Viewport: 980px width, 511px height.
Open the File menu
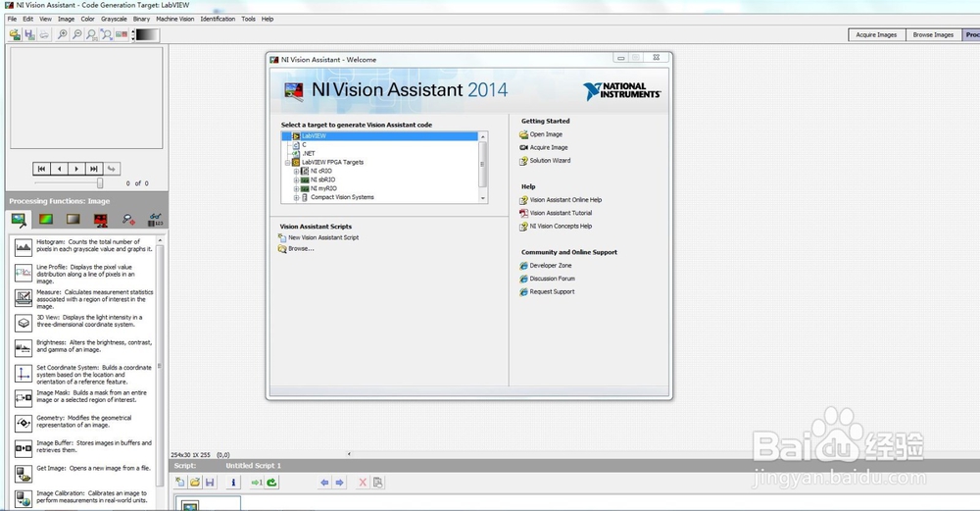pos(12,19)
